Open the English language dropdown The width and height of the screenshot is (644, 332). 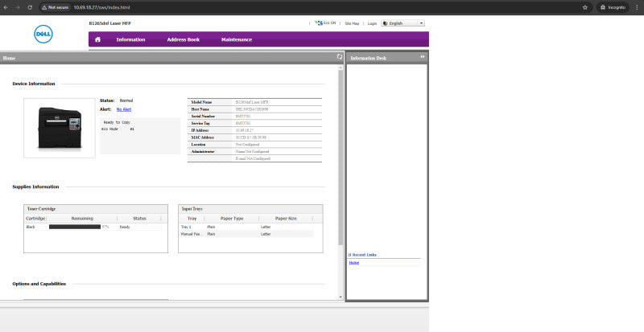403,23
